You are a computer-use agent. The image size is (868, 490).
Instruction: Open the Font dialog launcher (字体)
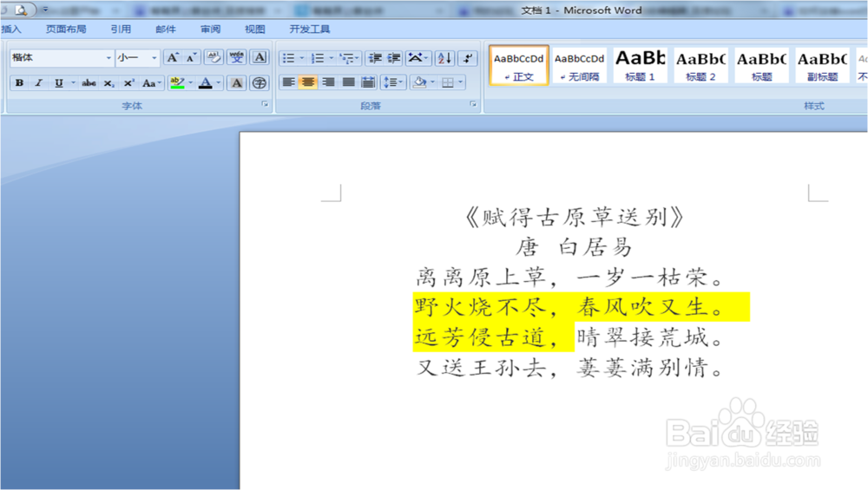pyautogui.click(x=265, y=104)
